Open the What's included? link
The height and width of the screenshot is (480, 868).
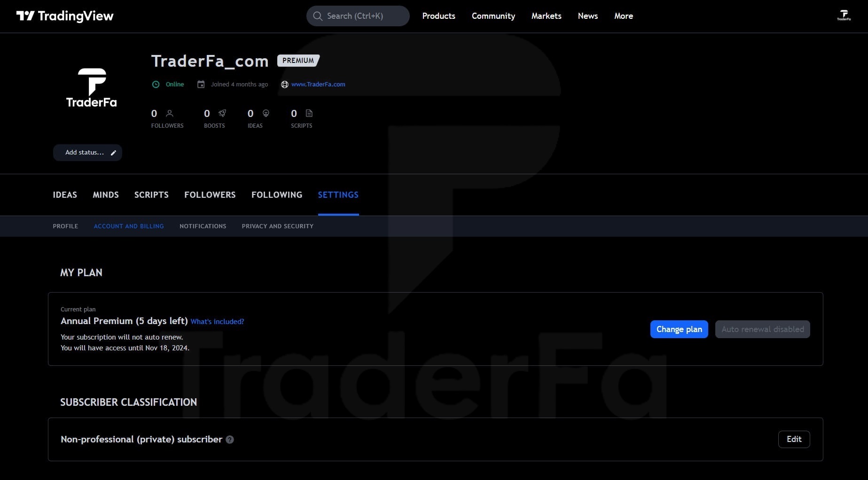coord(217,322)
